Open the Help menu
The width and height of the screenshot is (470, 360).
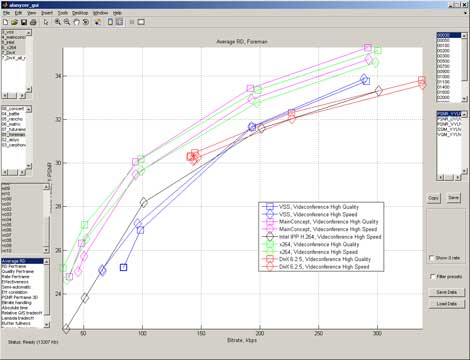(117, 13)
